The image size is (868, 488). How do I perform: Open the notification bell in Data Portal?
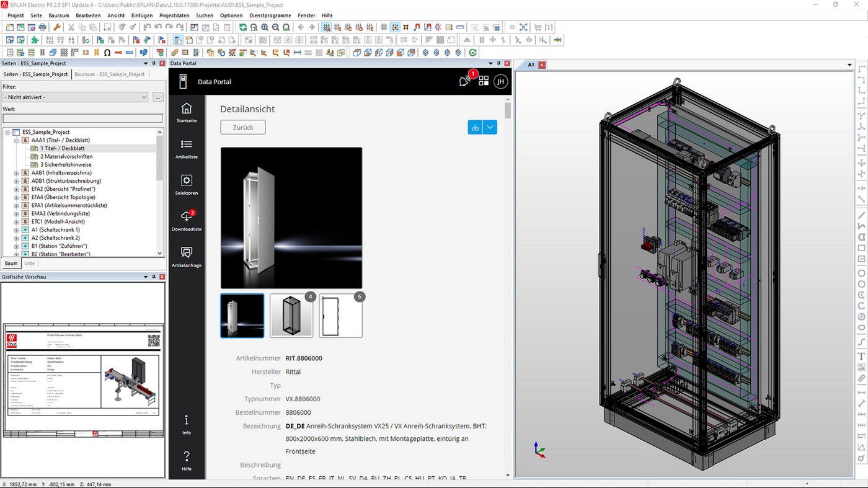tap(464, 81)
